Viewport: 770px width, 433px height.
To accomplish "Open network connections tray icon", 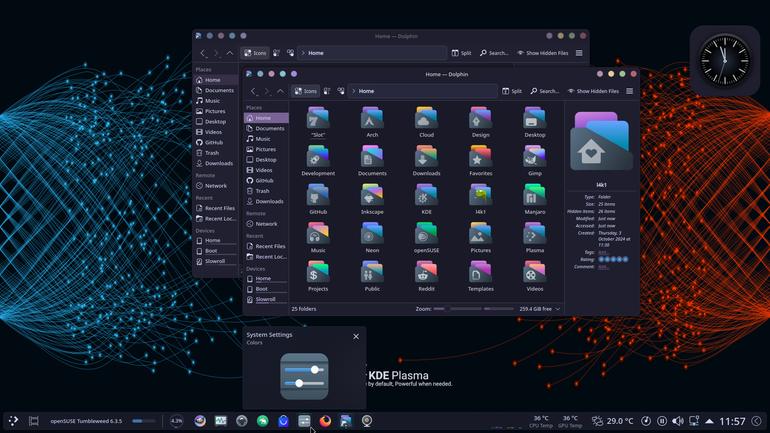I will coord(694,421).
